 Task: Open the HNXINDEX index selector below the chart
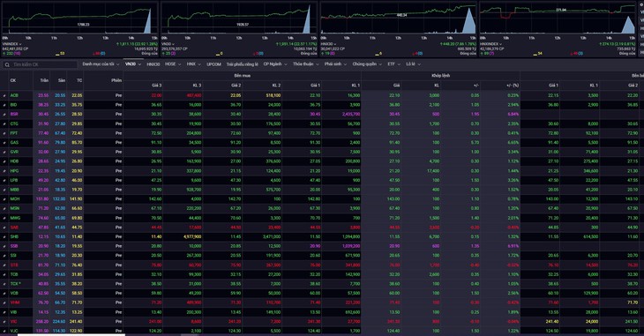[490, 44]
